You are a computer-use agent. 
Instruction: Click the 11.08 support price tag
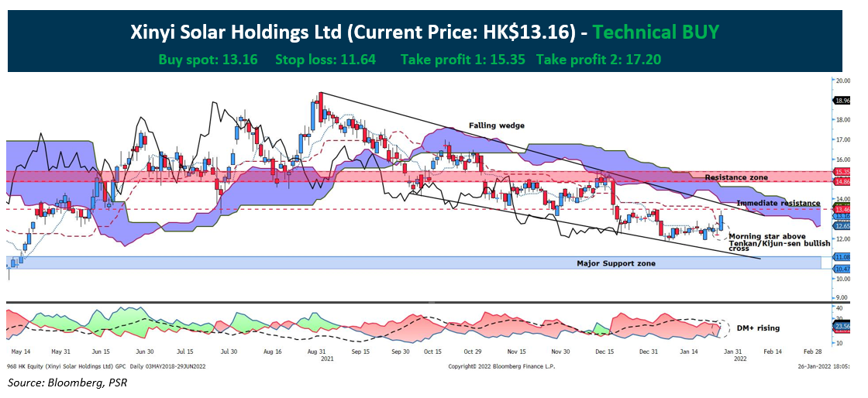[x=842, y=257]
